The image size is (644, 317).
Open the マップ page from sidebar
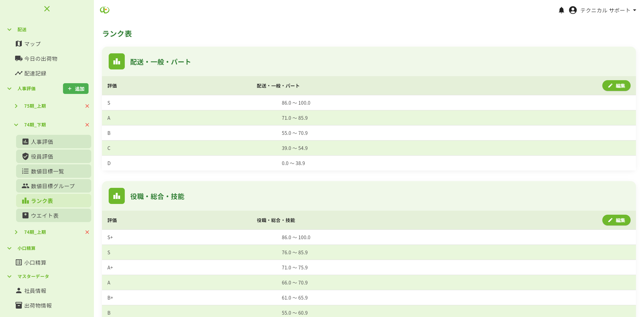pos(32,44)
